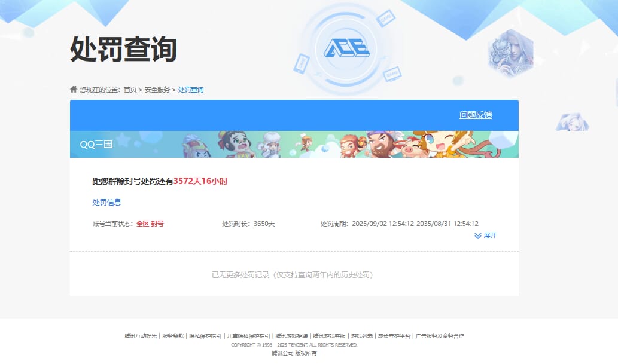Click the home icon in the breadcrumb
The height and width of the screenshot is (364, 618).
click(x=73, y=90)
